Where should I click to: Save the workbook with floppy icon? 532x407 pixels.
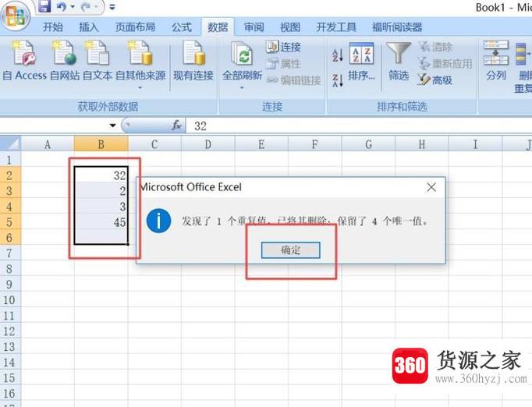(44, 5)
